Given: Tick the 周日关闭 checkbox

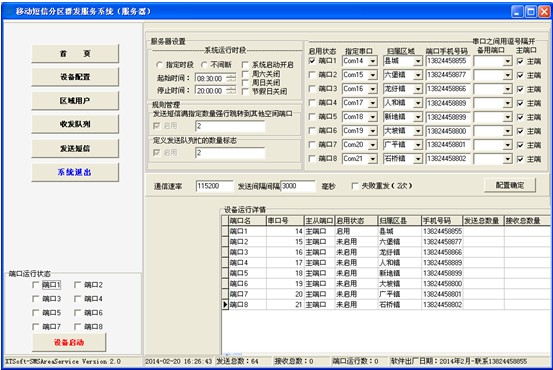Looking at the screenshot, I should (245, 83).
